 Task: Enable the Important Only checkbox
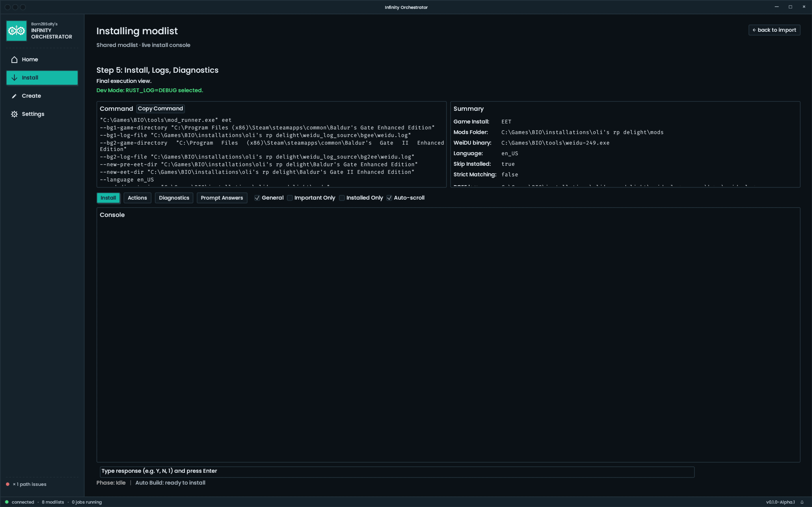(x=290, y=198)
